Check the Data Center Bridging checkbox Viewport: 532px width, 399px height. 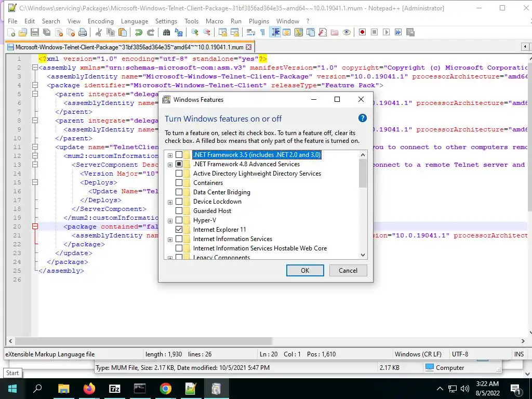click(179, 192)
